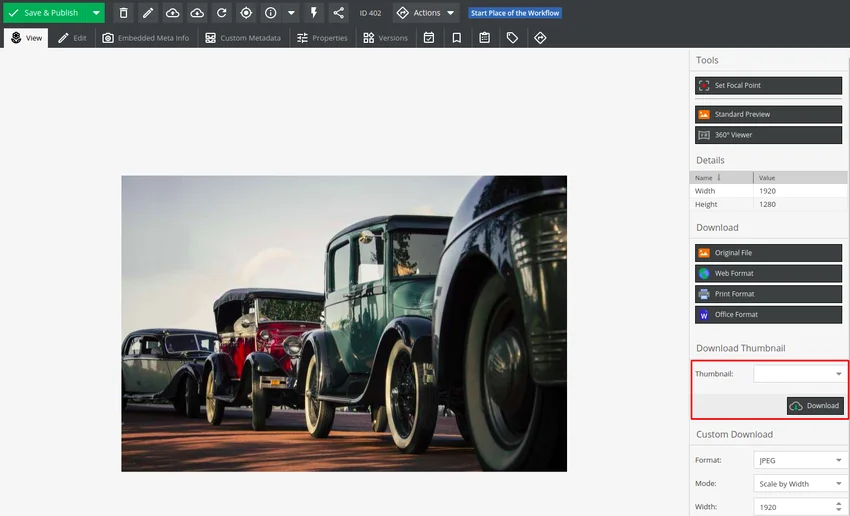The image size is (850, 516).
Task: Open the Embedded Meta Info tab
Action: point(146,38)
